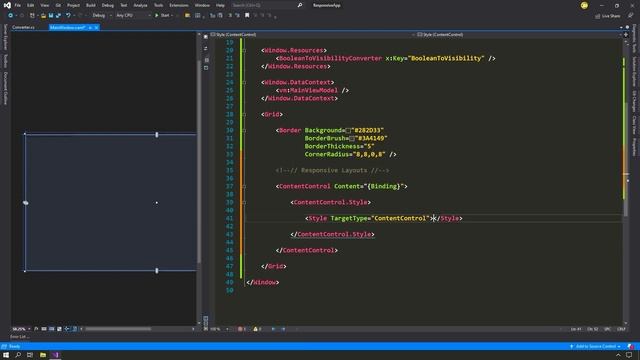Open the Debug configuration dropdown

tap(101, 16)
